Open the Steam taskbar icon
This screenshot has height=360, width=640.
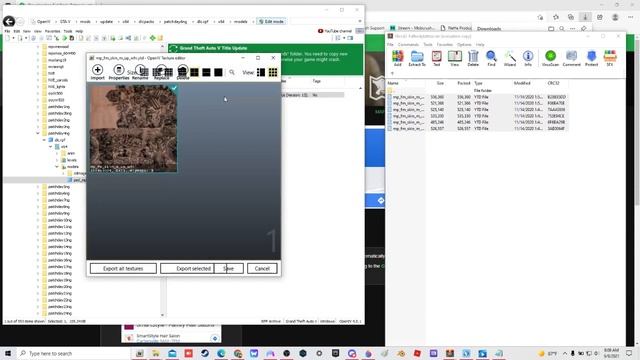tap(205, 353)
